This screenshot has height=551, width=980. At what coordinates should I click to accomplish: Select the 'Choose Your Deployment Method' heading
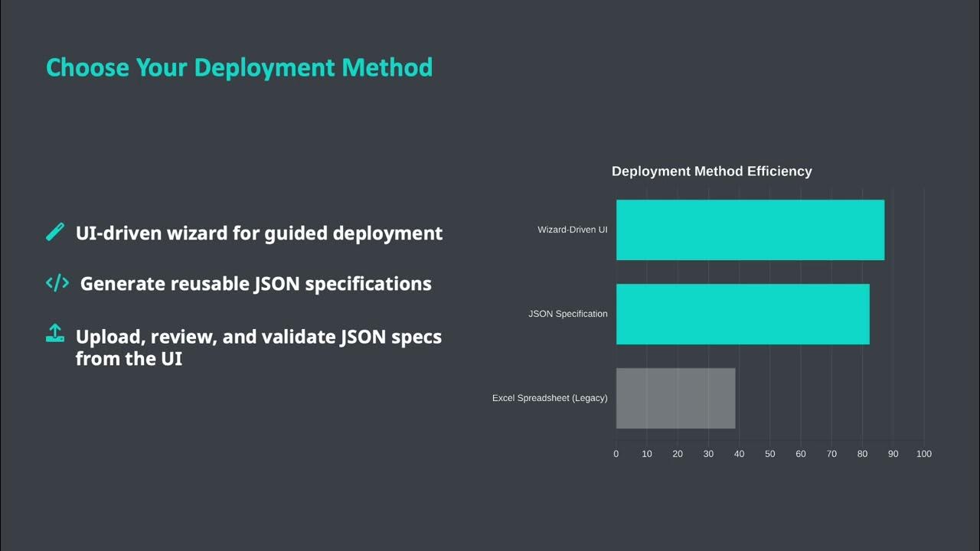pyautogui.click(x=239, y=67)
